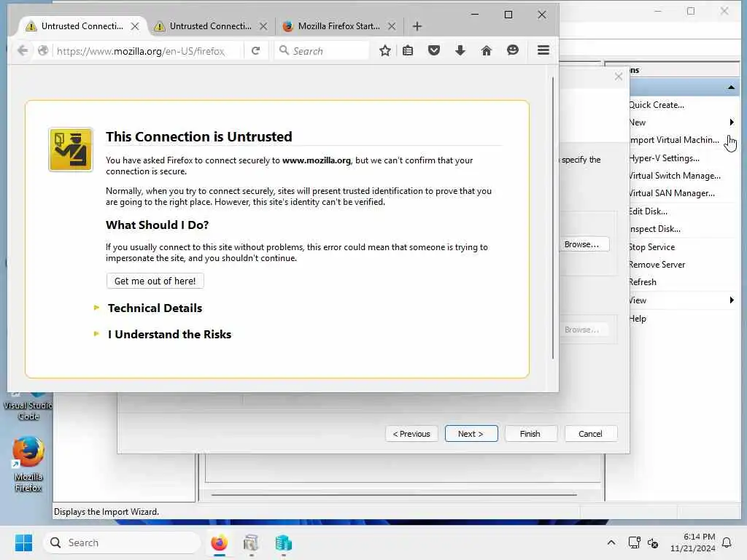Click Inspect Disk action
This screenshot has height=560, width=747.
(x=654, y=229)
